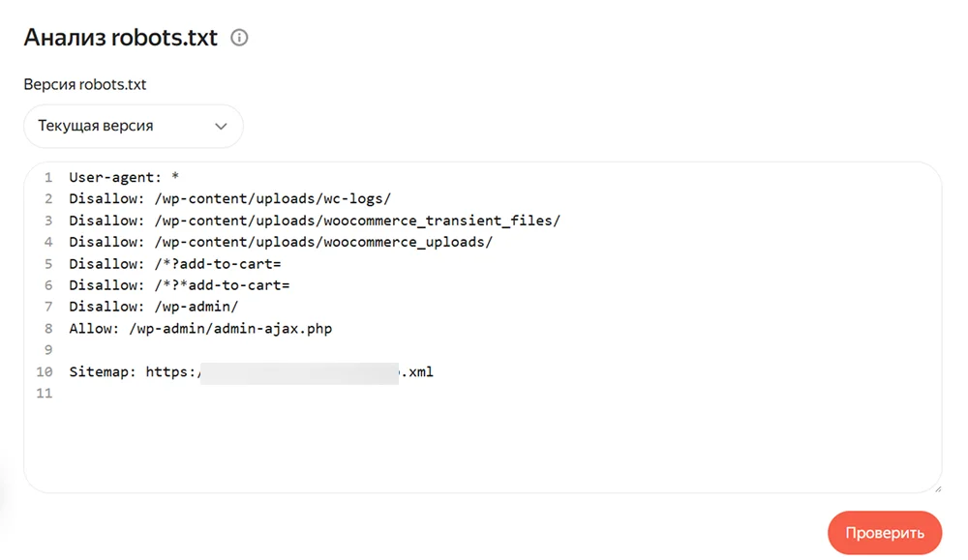Viewport: 968px width, 560px height.
Task: Click the Disallow: /wp-admin/ line
Action: point(154,307)
